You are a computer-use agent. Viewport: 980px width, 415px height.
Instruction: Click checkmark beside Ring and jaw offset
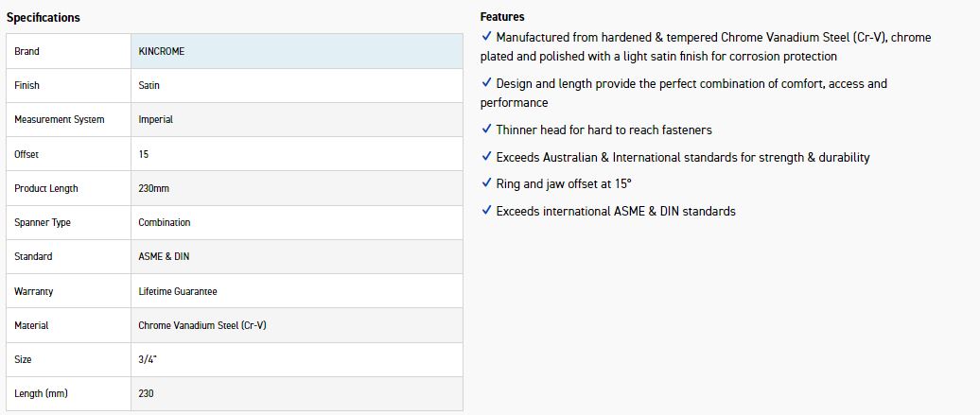pyautogui.click(x=486, y=183)
